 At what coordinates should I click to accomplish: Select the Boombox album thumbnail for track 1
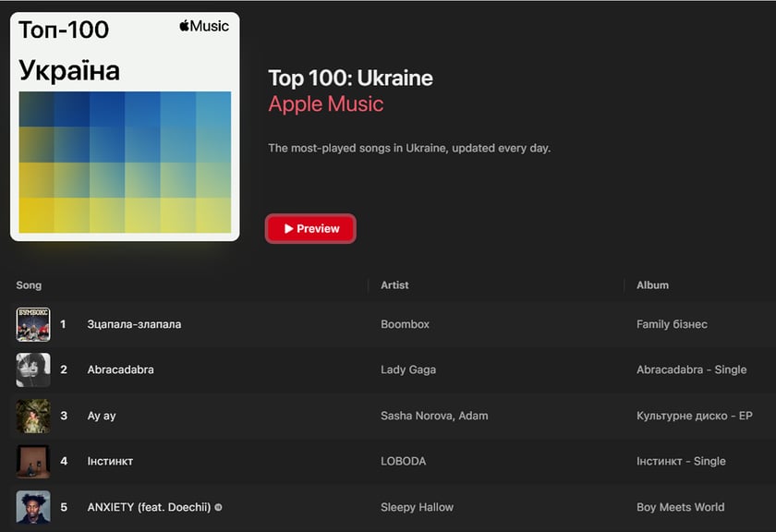point(33,324)
